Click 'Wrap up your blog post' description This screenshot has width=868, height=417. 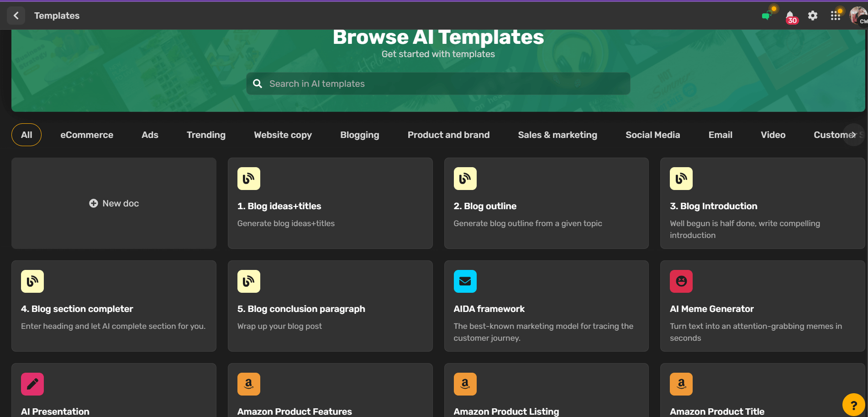coord(279,326)
